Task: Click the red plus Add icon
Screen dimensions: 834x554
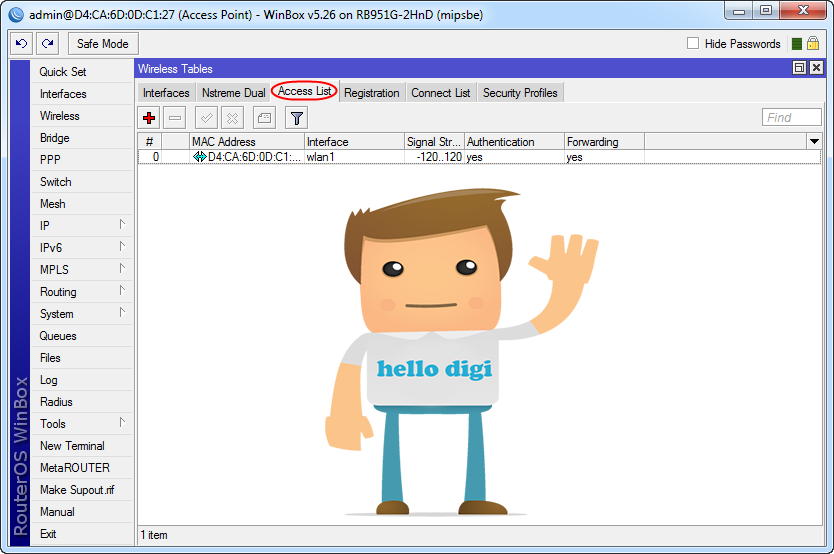Action: 149,118
